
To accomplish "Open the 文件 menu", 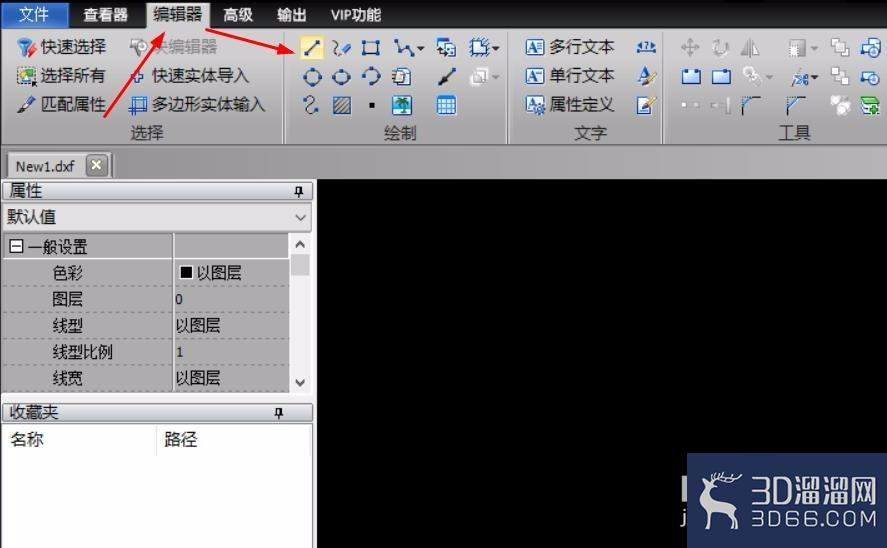I will point(35,14).
